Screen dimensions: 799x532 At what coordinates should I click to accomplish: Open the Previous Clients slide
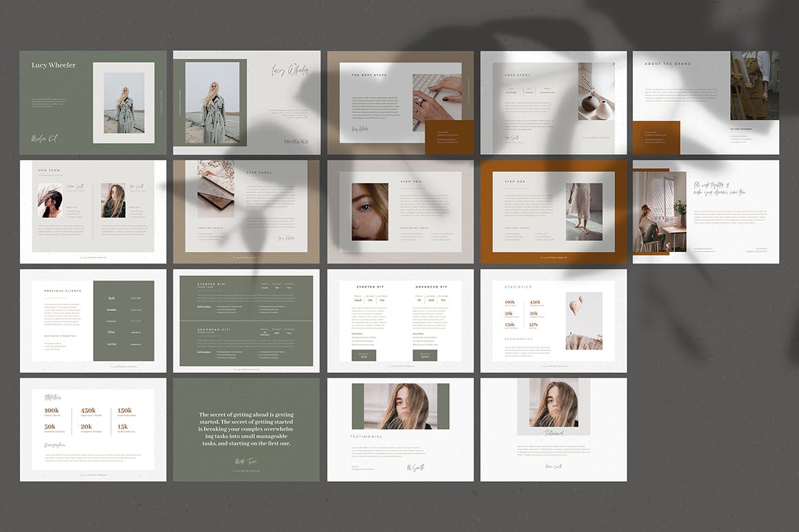[x=93, y=320]
